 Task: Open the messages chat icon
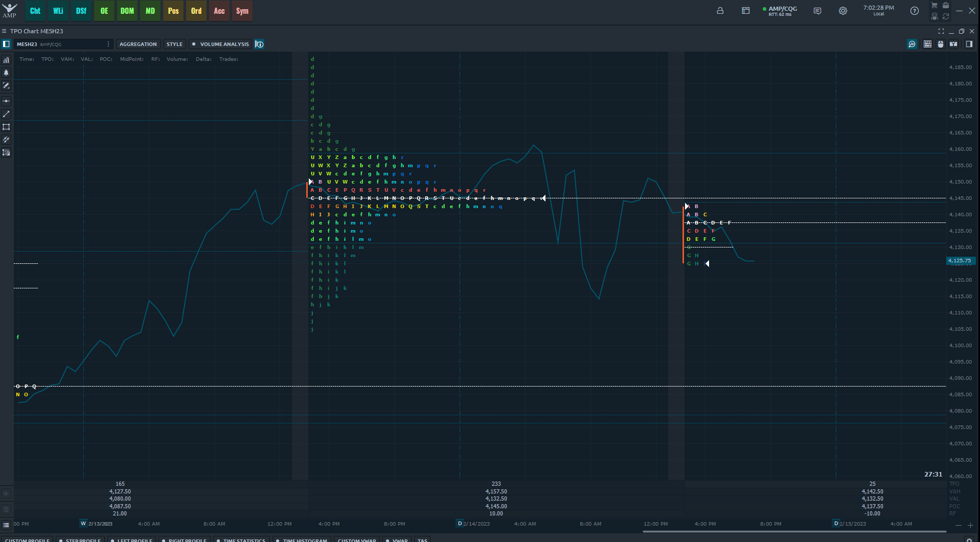tap(817, 11)
